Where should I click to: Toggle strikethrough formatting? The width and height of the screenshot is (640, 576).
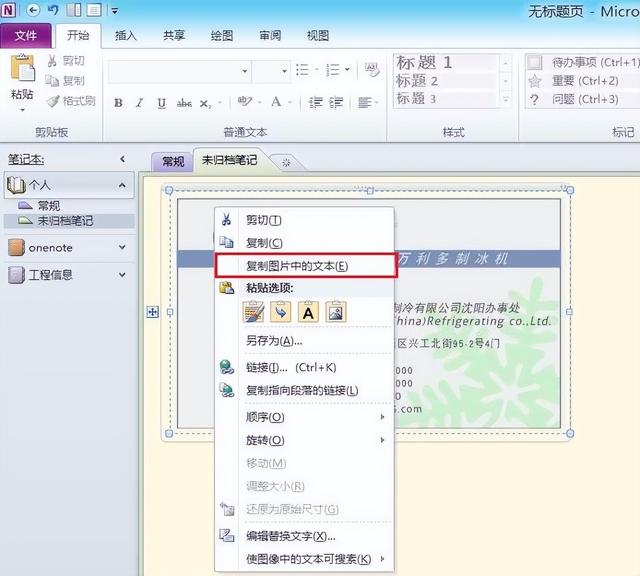[x=184, y=103]
